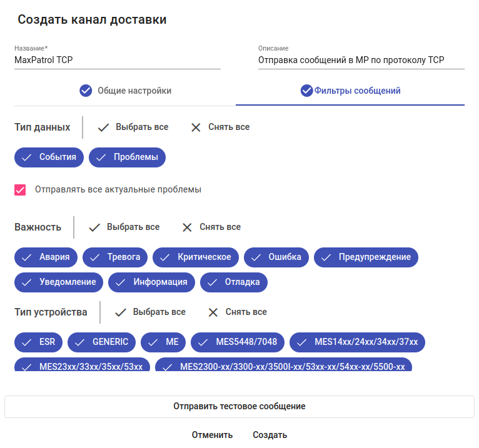Image resolution: width=479 pixels, height=448 pixels.
Task: Select all data types with Выбрать все
Action: [133, 127]
